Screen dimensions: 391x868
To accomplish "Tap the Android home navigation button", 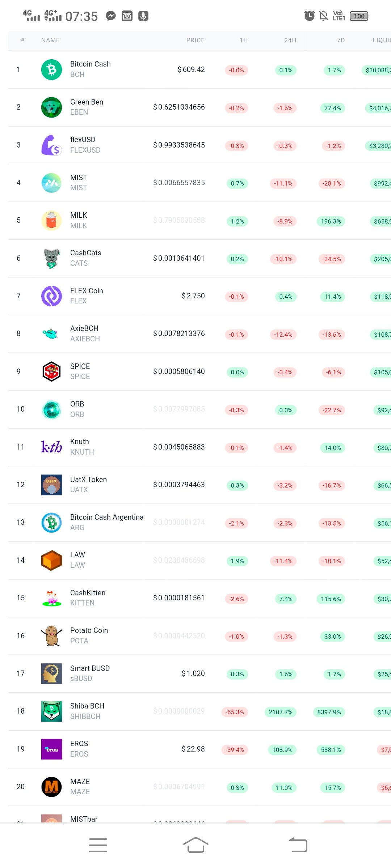I will (195, 845).
